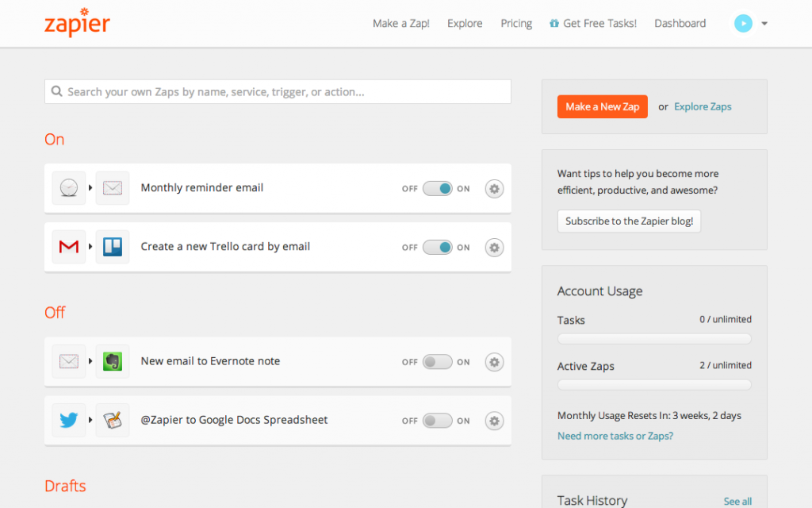Go to Dashboard
812x508 pixels.
pos(680,23)
